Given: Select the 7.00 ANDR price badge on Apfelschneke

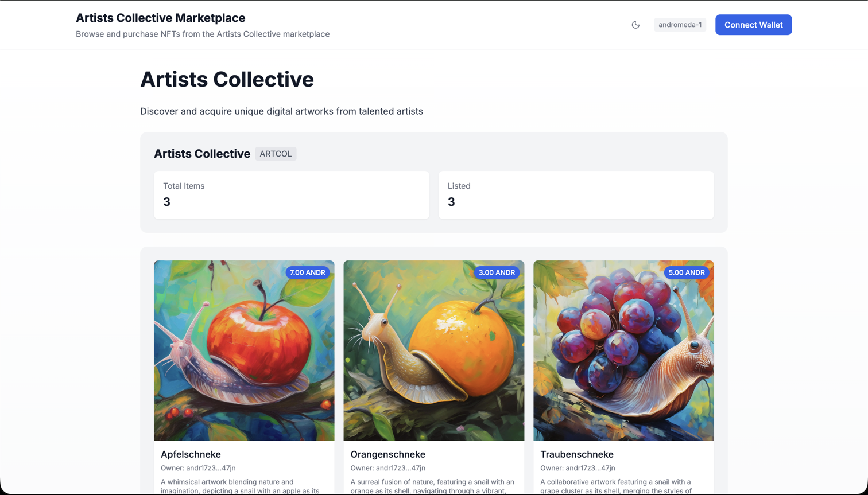Looking at the screenshot, I should point(307,273).
